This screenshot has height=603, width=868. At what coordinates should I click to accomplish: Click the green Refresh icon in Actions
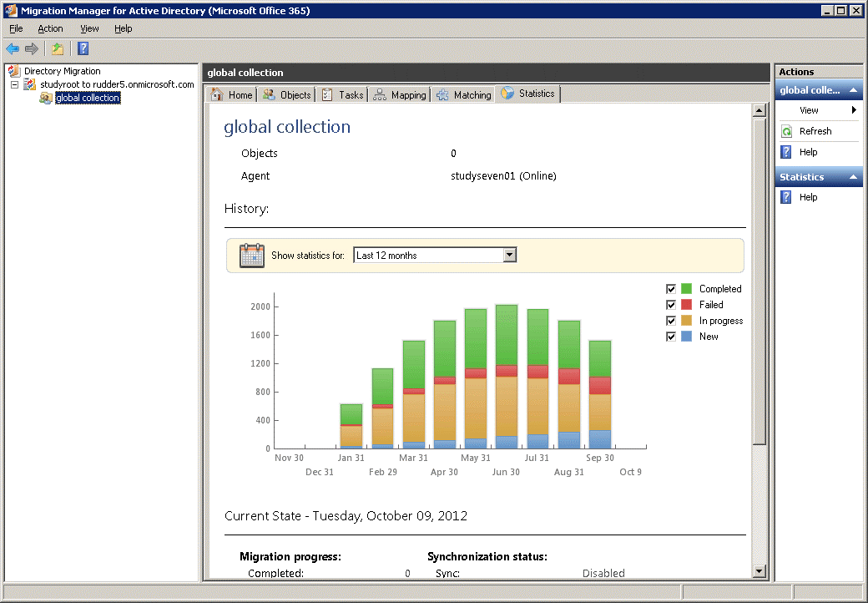click(786, 131)
